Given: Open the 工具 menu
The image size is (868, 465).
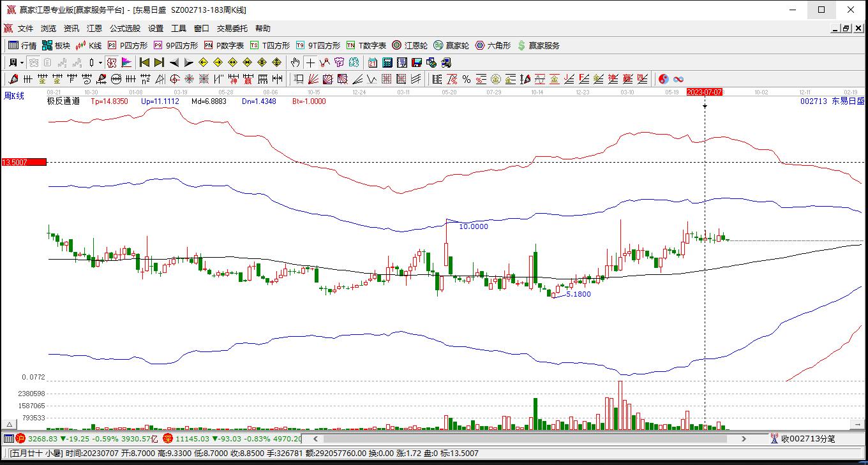Looking at the screenshot, I should tap(179, 29).
